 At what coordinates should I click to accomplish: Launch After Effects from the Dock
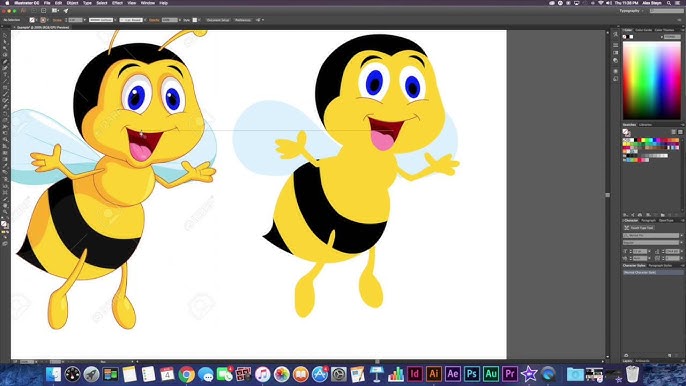pos(453,374)
